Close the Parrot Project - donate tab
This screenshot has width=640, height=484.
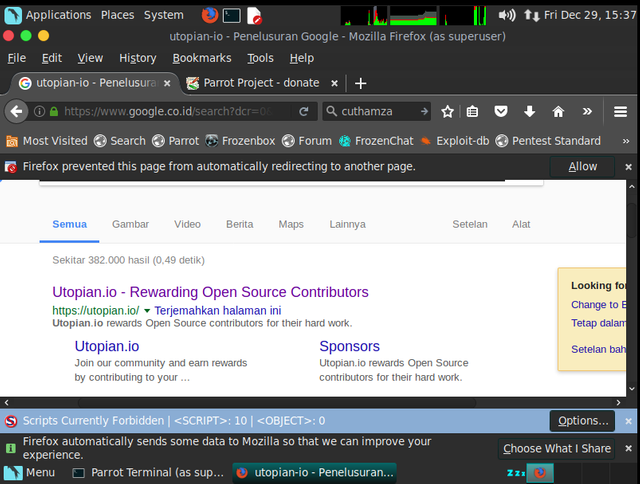tap(334, 84)
